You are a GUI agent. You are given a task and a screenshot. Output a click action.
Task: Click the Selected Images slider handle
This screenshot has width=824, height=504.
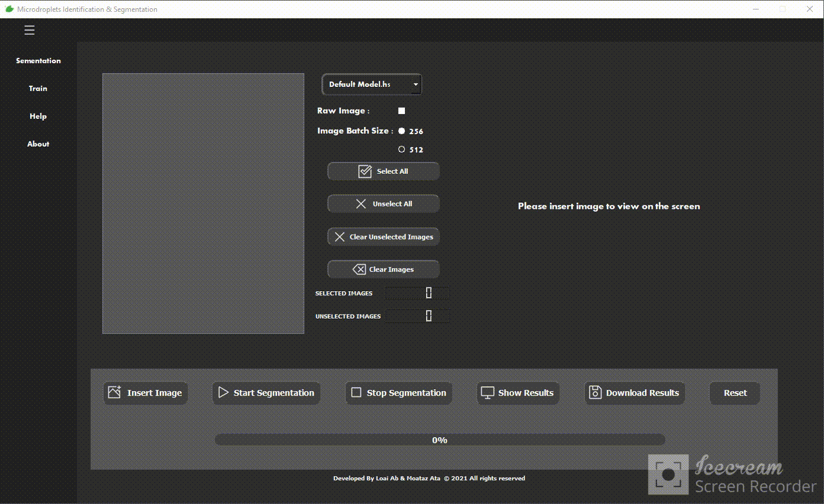point(429,293)
